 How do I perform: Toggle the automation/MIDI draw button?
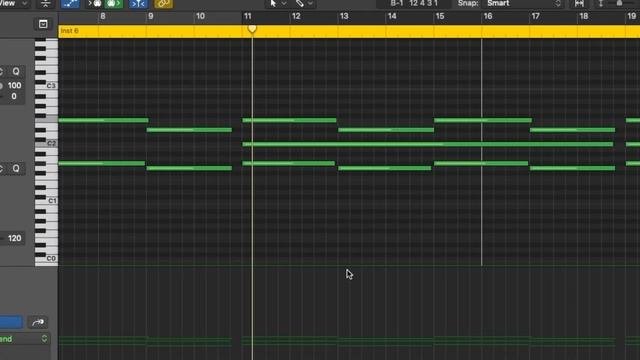click(70, 4)
